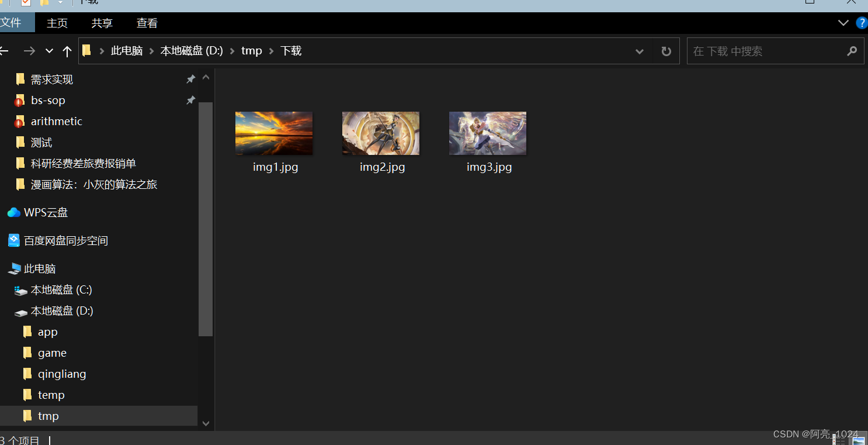This screenshot has height=445, width=868.
Task: Click the search magnifier icon
Action: pos(852,51)
